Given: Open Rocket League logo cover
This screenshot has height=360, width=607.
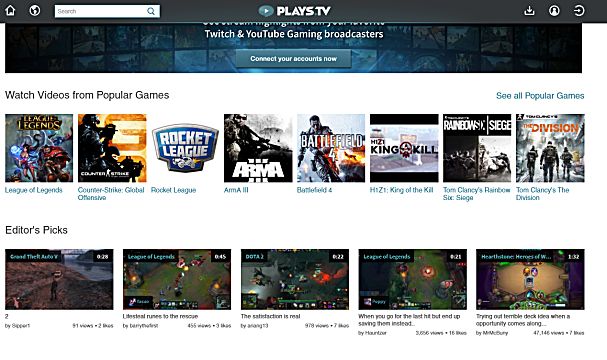Looking at the screenshot, I should coord(185,148).
